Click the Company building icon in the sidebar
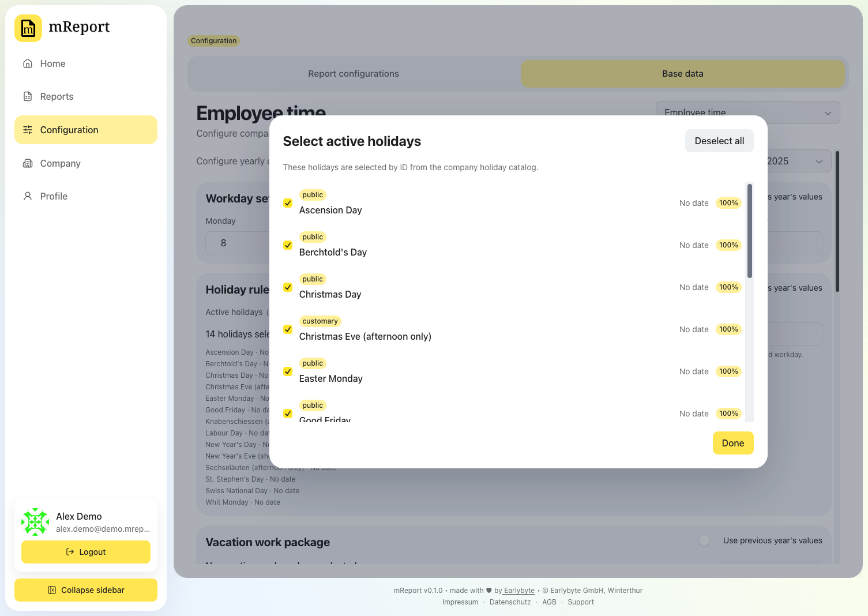Image resolution: width=868 pixels, height=616 pixels. click(x=28, y=163)
